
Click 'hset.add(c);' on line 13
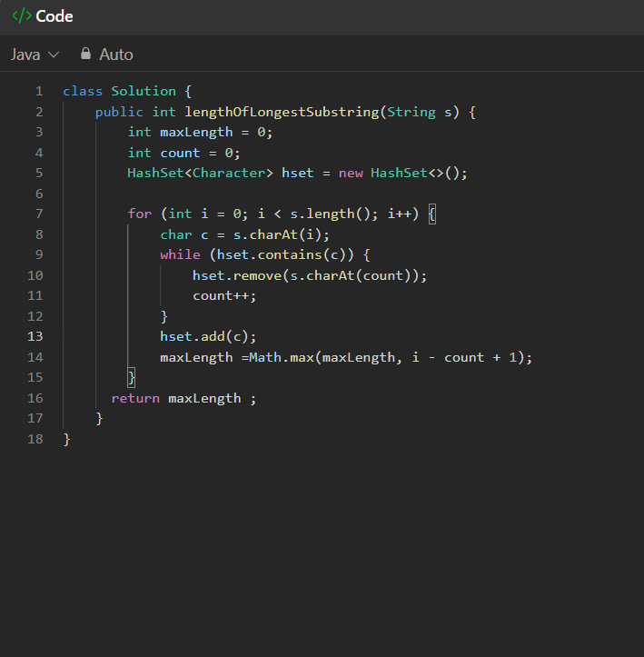click(208, 337)
